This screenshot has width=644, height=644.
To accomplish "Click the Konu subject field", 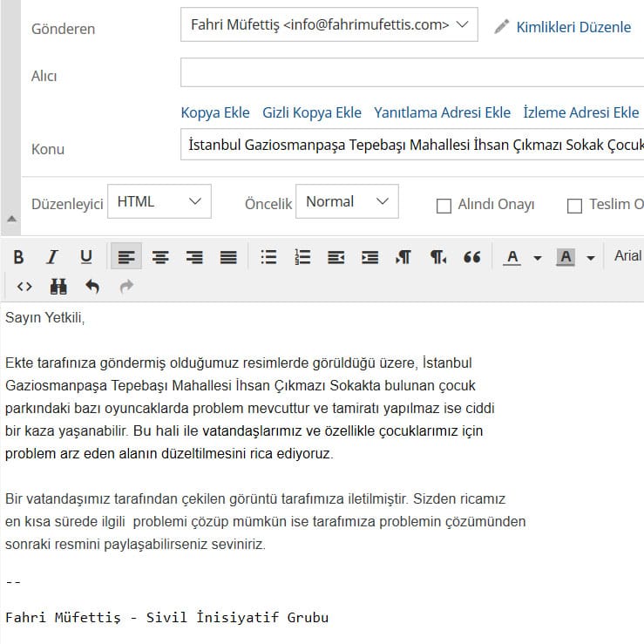I will click(x=412, y=145).
